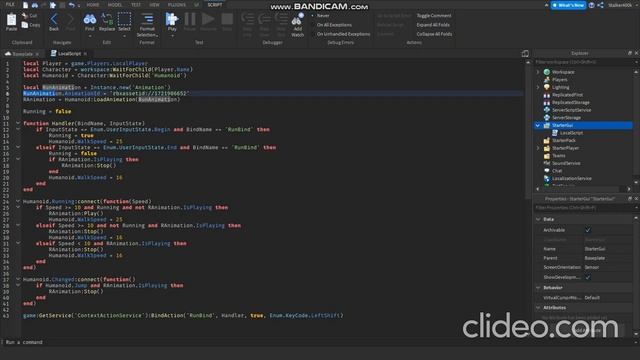Navigate Back with the arrow icon
Screen dimensions: 640x360
click(54, 19)
